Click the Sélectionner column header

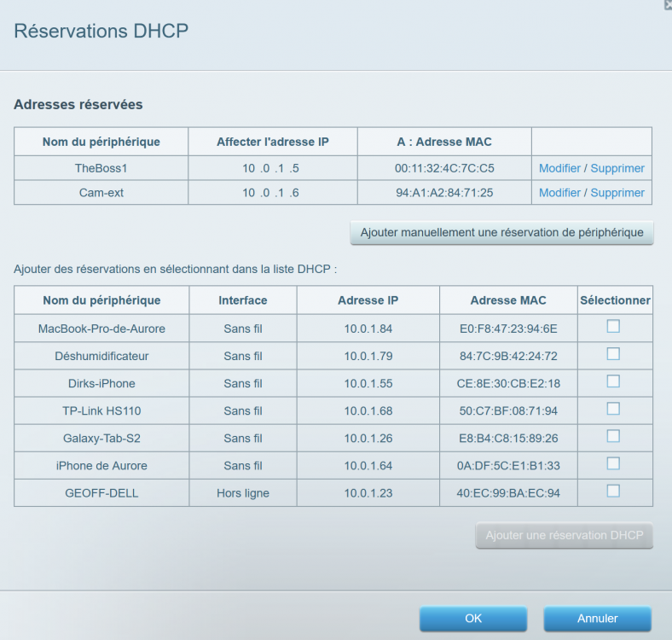(615, 300)
